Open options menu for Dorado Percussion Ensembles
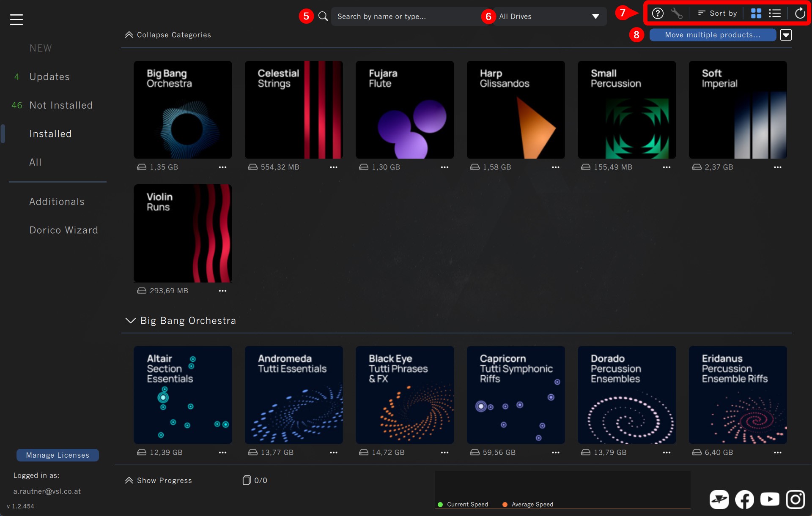 [x=667, y=453]
